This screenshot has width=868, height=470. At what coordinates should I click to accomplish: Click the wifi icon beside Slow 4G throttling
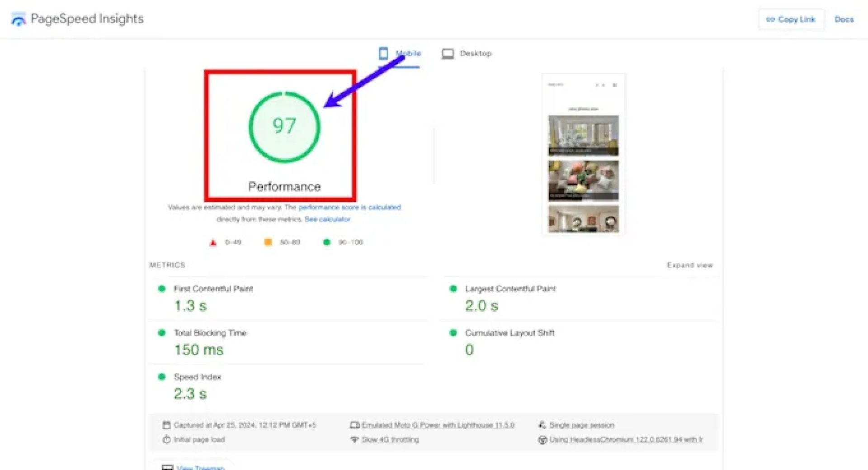354,440
